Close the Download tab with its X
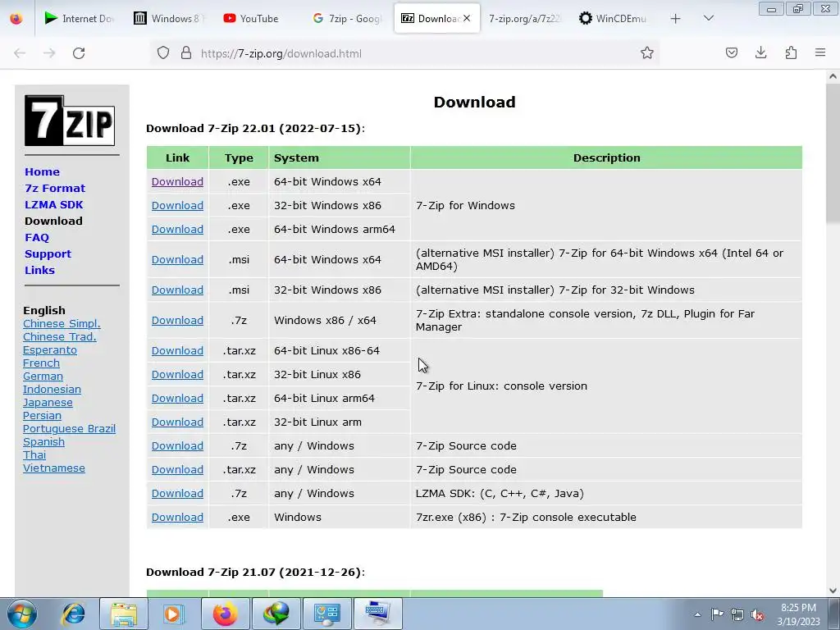This screenshot has width=840, height=630. [x=467, y=18]
